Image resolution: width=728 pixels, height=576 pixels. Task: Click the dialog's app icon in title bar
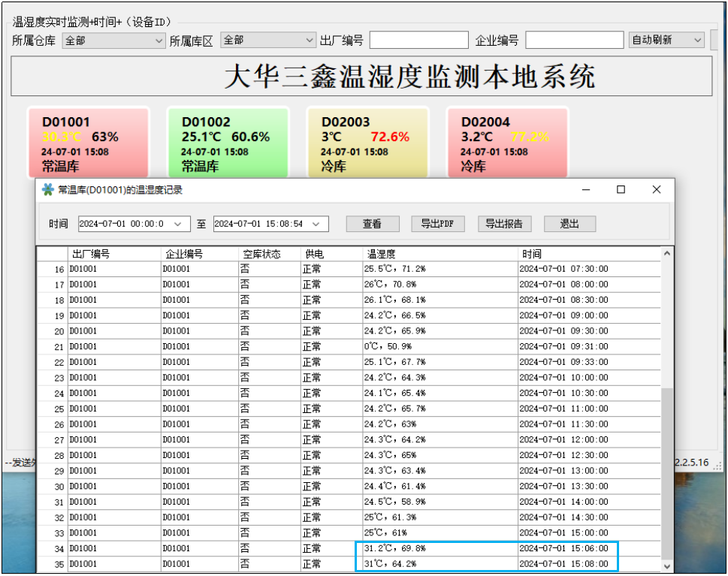[x=48, y=190]
